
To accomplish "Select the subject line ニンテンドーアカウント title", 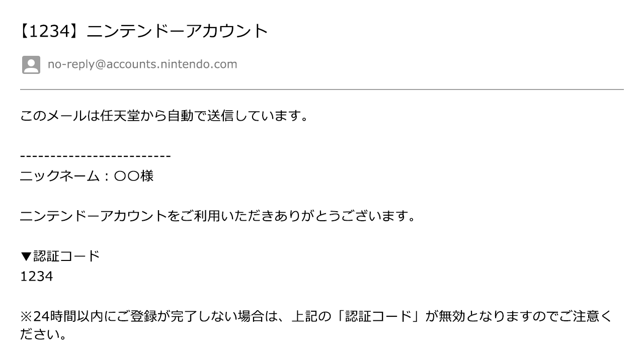I will coord(178,31).
